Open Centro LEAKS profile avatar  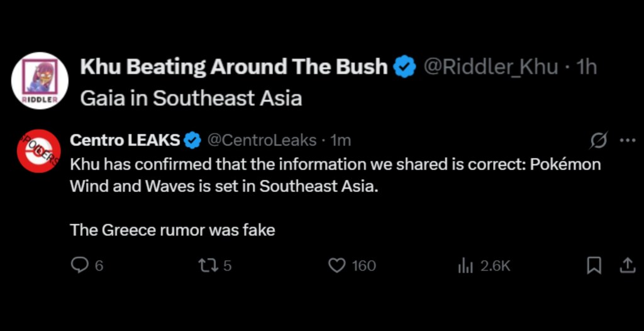coord(38,150)
